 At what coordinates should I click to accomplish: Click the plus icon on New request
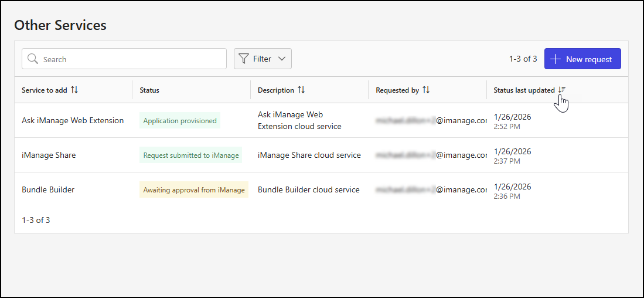click(x=556, y=59)
